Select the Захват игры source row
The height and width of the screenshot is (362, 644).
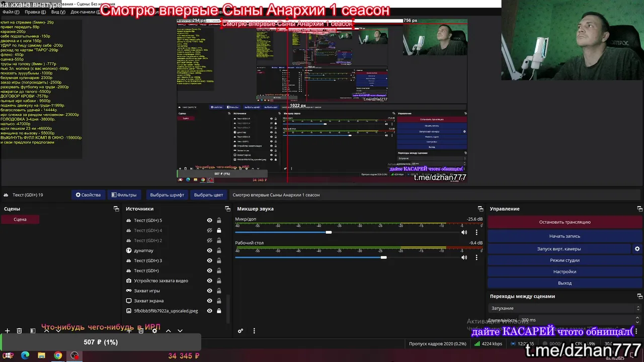coord(174,291)
